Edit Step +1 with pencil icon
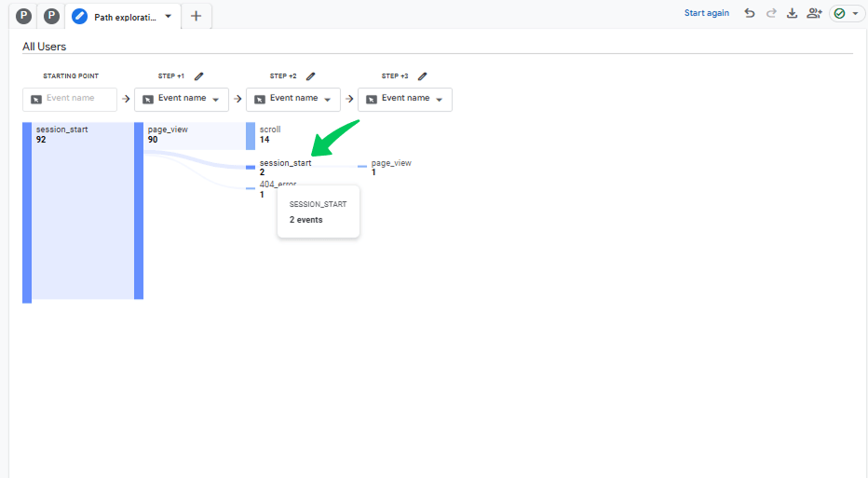 tap(198, 75)
